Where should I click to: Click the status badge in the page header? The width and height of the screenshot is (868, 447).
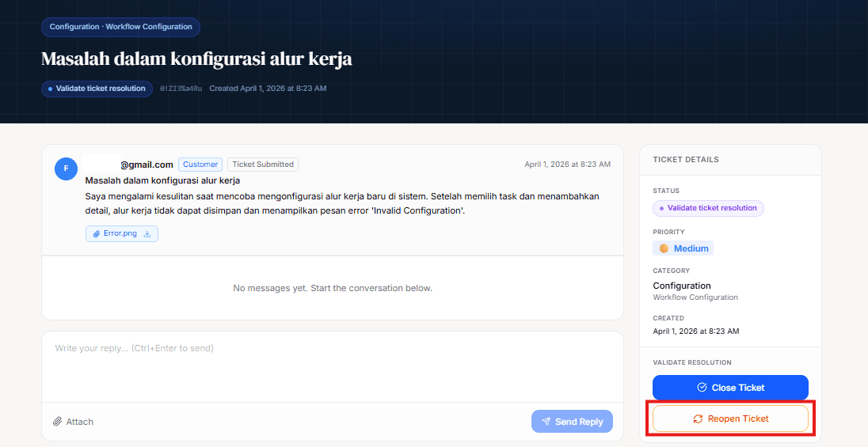click(x=97, y=89)
